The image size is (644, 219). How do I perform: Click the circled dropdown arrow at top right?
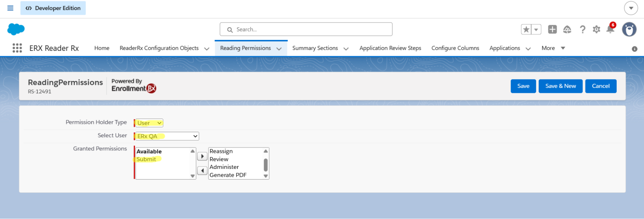click(631, 8)
